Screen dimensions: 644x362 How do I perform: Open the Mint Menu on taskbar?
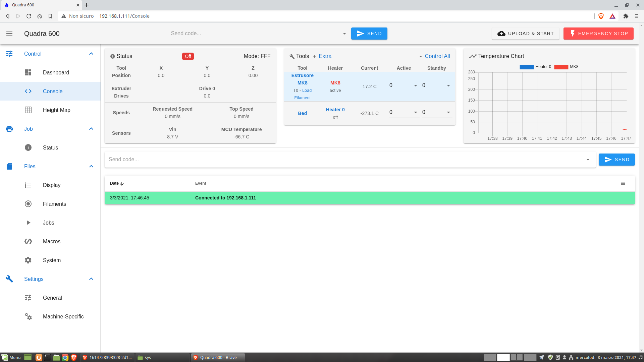pos(11,358)
